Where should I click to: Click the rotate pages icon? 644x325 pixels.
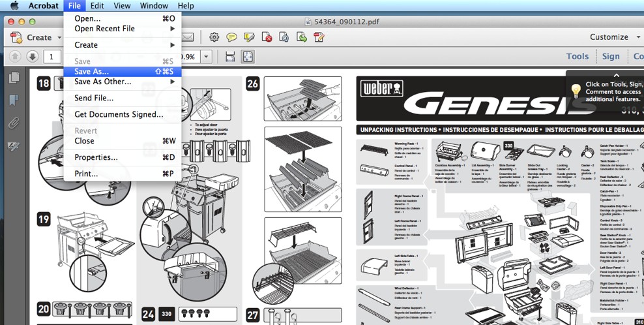[x=284, y=37]
